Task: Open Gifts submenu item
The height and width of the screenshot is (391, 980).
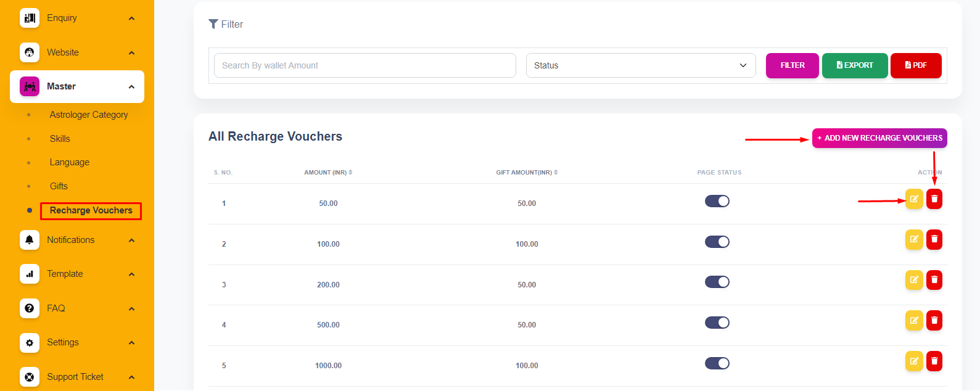Action: [x=59, y=186]
